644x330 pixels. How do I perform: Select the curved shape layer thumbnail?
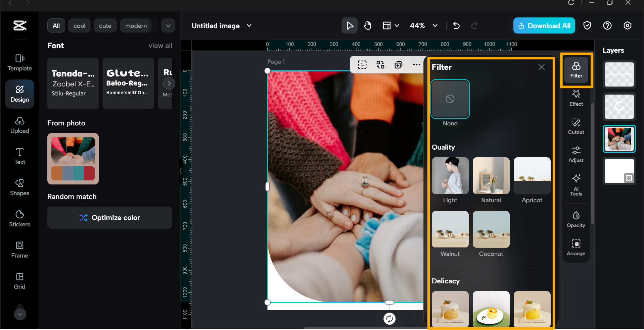click(x=619, y=107)
